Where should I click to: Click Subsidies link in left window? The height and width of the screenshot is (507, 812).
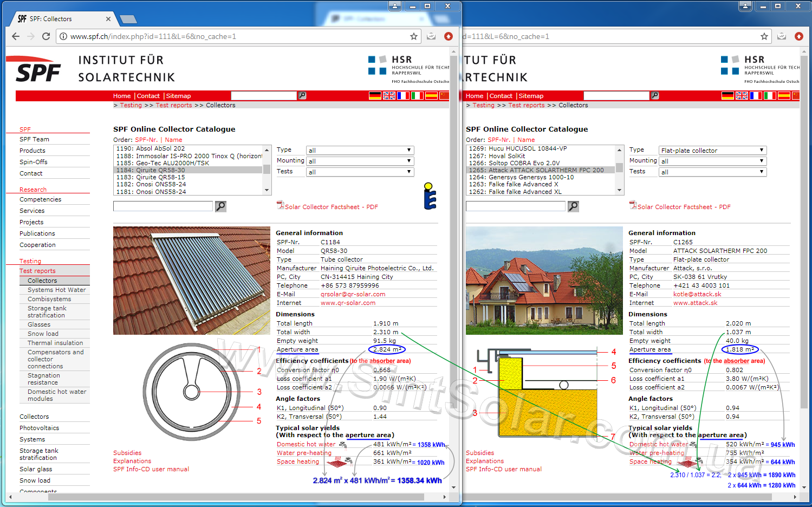tap(127, 453)
